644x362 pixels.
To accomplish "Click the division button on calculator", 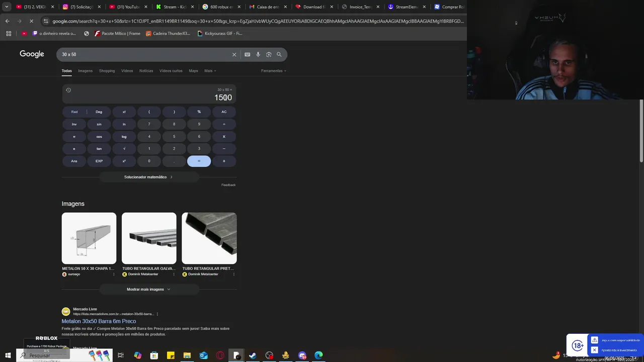I will pyautogui.click(x=224, y=124).
